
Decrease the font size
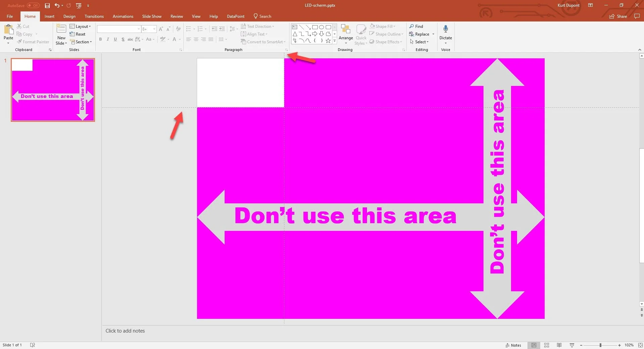point(169,29)
